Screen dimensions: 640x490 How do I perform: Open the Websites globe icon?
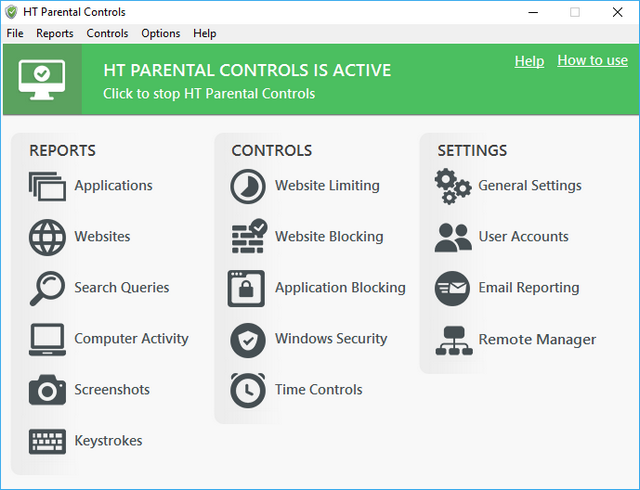[47, 238]
